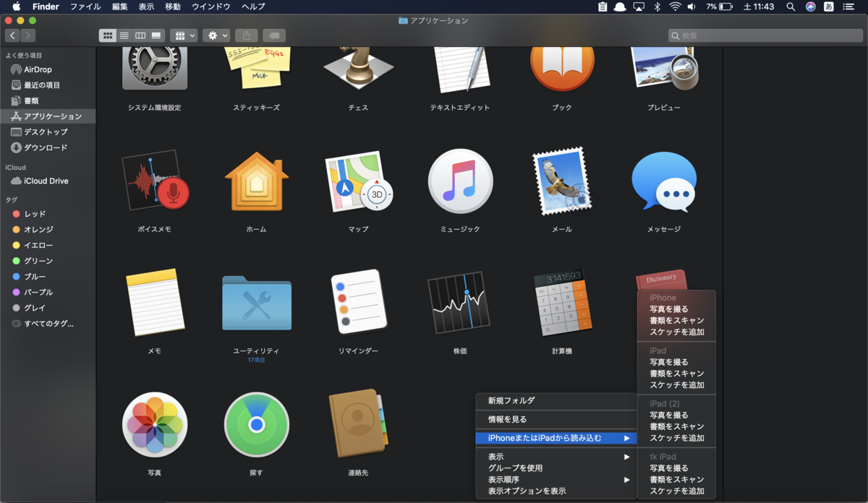Open the Find My app icon
Screen dimensions: 868x503
point(256,425)
